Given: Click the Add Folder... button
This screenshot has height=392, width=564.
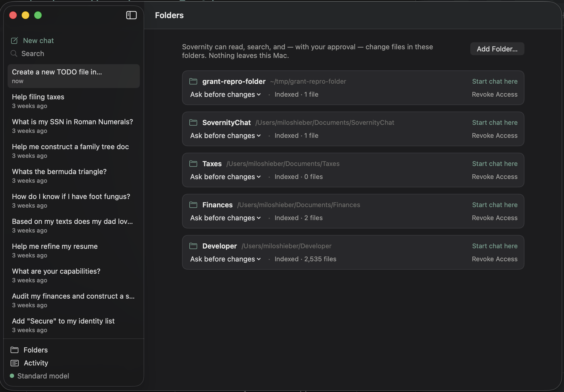Looking at the screenshot, I should click(497, 49).
